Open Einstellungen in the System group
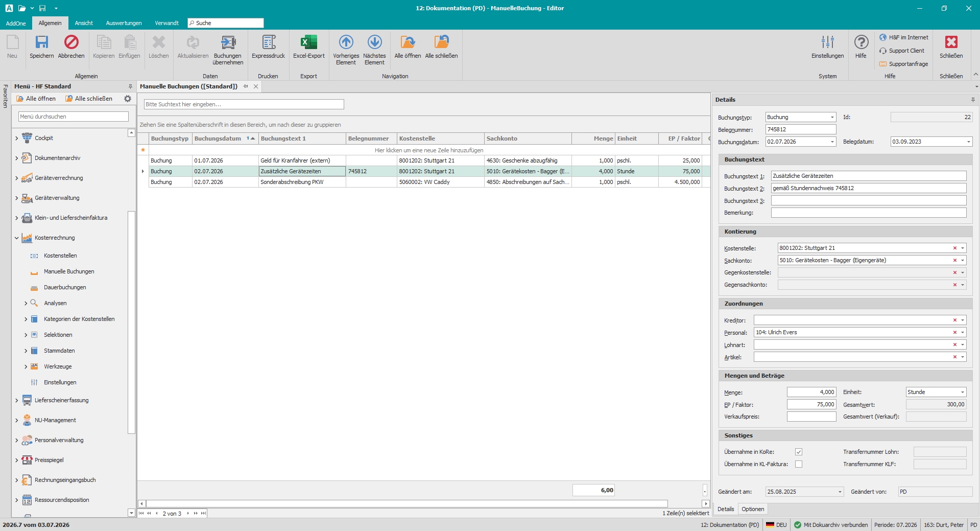 pos(827,46)
